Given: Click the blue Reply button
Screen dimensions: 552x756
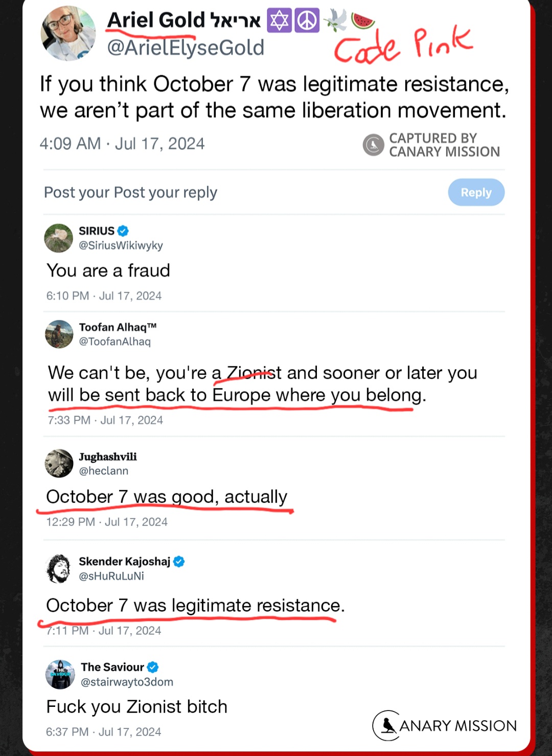Looking at the screenshot, I should [x=476, y=192].
